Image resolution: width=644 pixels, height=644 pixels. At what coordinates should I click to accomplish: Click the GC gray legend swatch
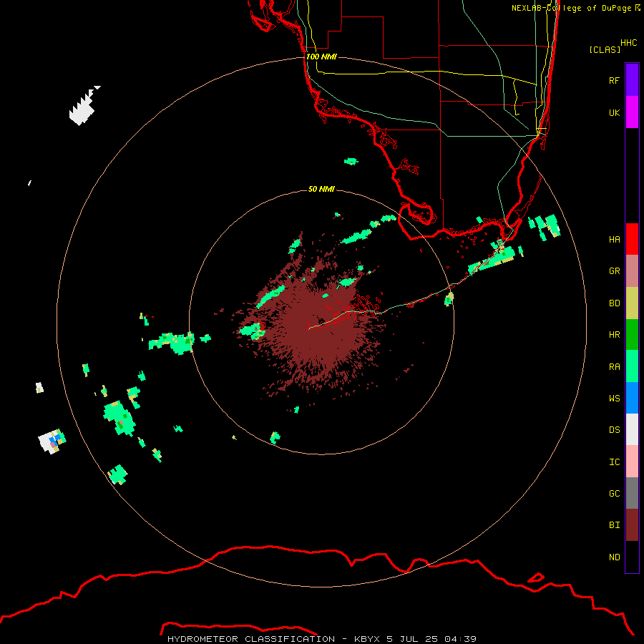pyautogui.click(x=632, y=493)
